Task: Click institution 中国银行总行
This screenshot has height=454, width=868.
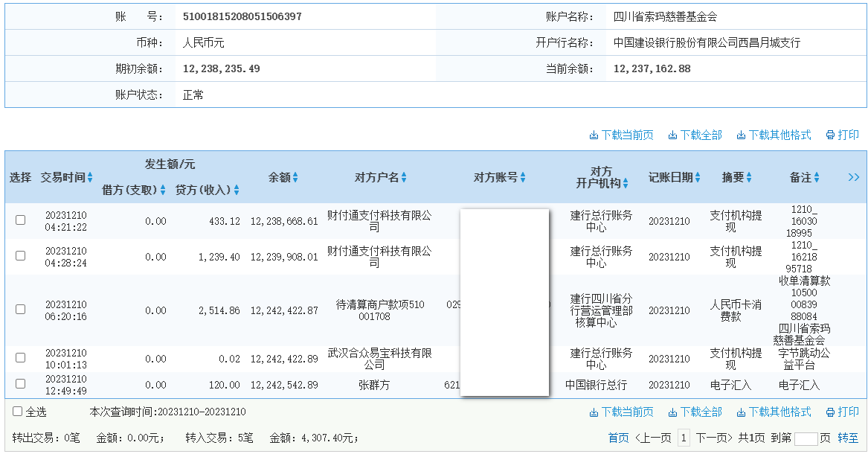Action: (597, 385)
